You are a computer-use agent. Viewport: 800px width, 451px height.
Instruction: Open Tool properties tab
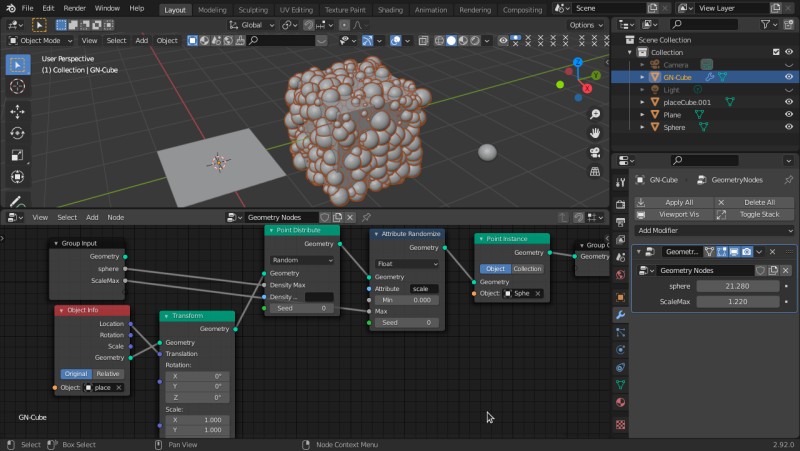point(620,183)
